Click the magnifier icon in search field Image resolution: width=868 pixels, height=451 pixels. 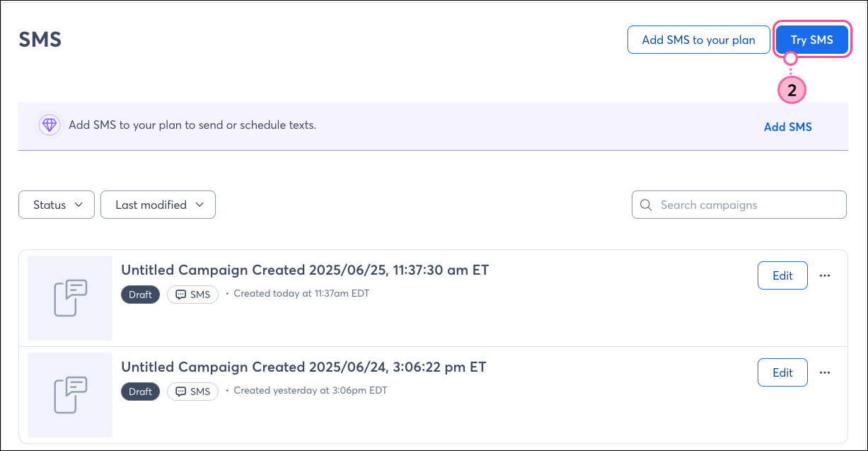click(x=645, y=205)
